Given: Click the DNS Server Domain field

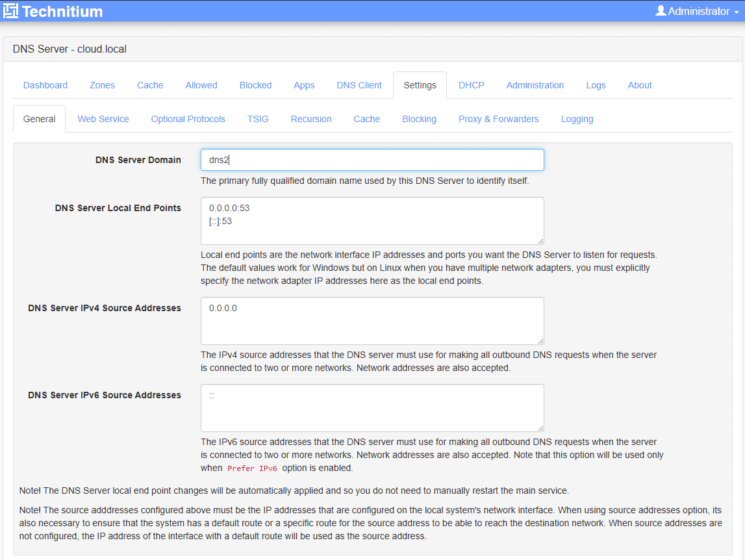Looking at the screenshot, I should [373, 160].
